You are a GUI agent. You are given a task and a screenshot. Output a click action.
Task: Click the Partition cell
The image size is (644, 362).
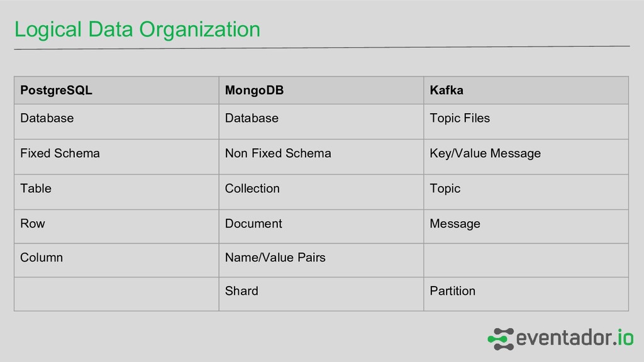(452, 291)
